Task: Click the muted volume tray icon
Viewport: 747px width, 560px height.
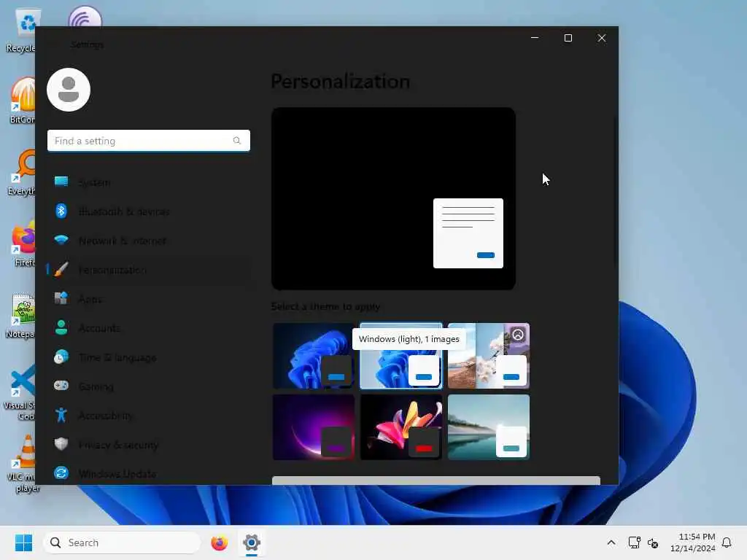Action: (653, 542)
